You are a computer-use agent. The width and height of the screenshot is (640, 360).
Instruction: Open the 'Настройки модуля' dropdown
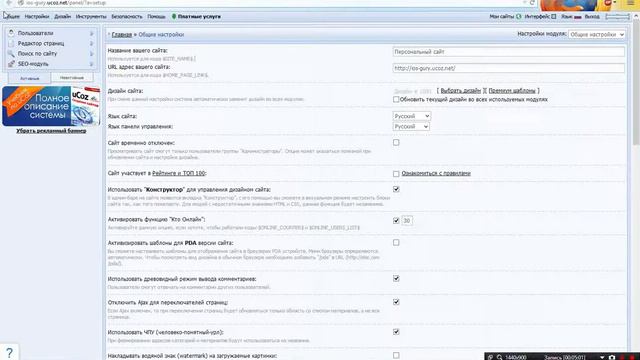[x=596, y=35]
